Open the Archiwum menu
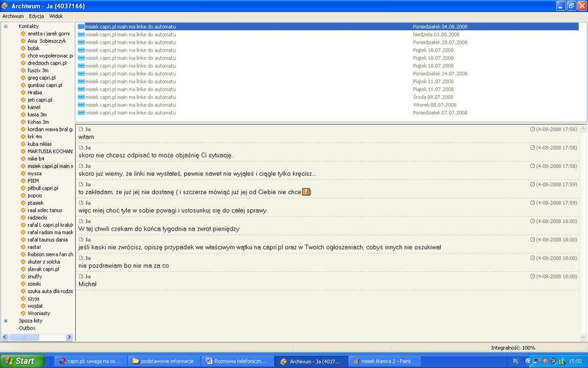The width and height of the screenshot is (588, 368). pyautogui.click(x=13, y=16)
